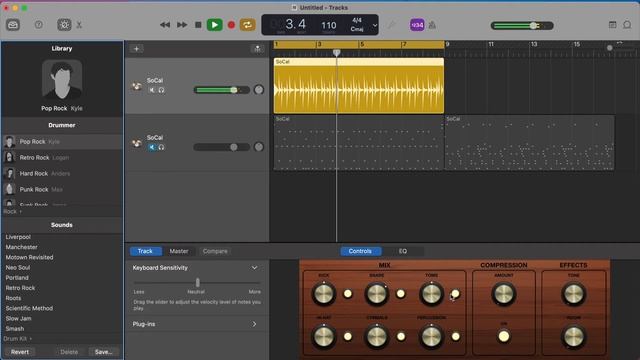This screenshot has width=640, height=360.
Task: Click the Keyboard Sensitivity slider handle
Action: (198, 282)
